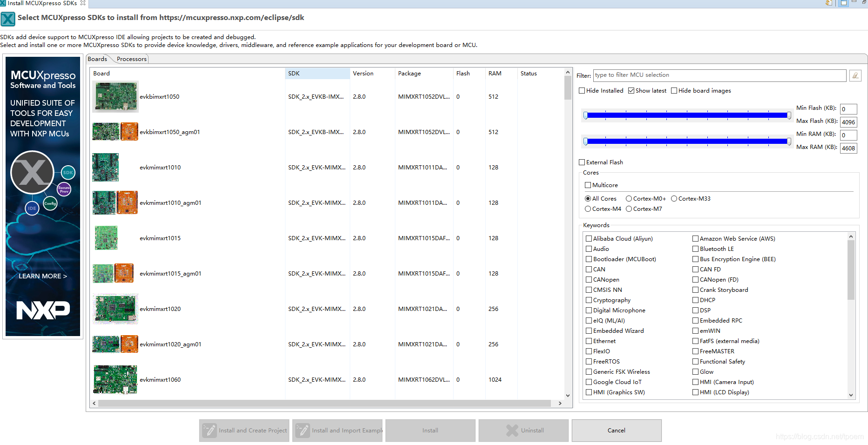Select the evkmimxrt1060 row name
Screen dimensions: 868x445
[160, 380]
